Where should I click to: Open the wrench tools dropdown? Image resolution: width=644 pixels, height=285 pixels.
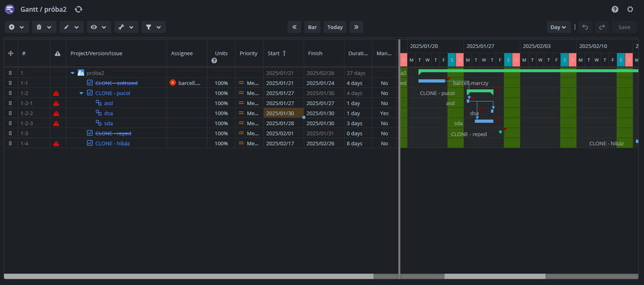(x=126, y=27)
